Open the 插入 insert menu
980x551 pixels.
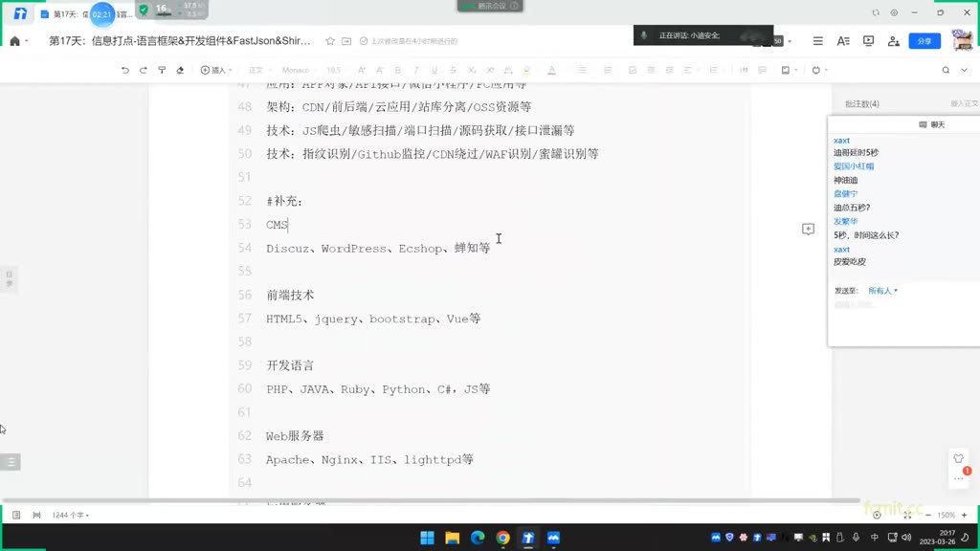pos(216,70)
